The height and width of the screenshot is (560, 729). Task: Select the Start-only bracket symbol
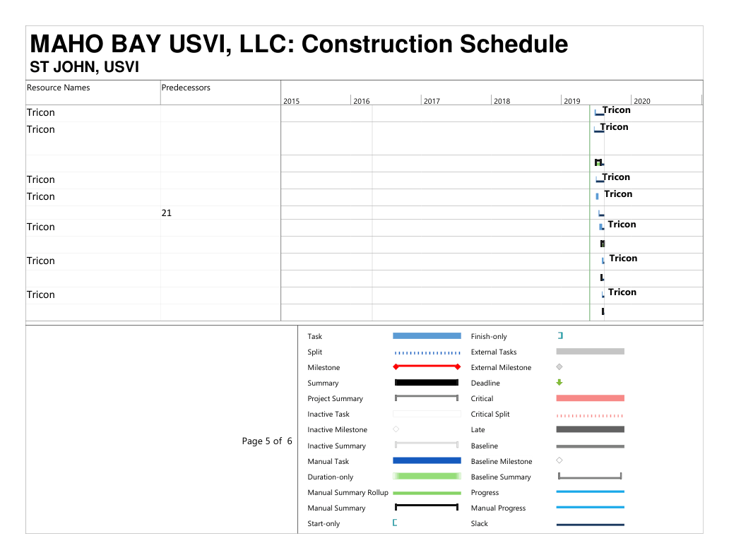click(395, 523)
